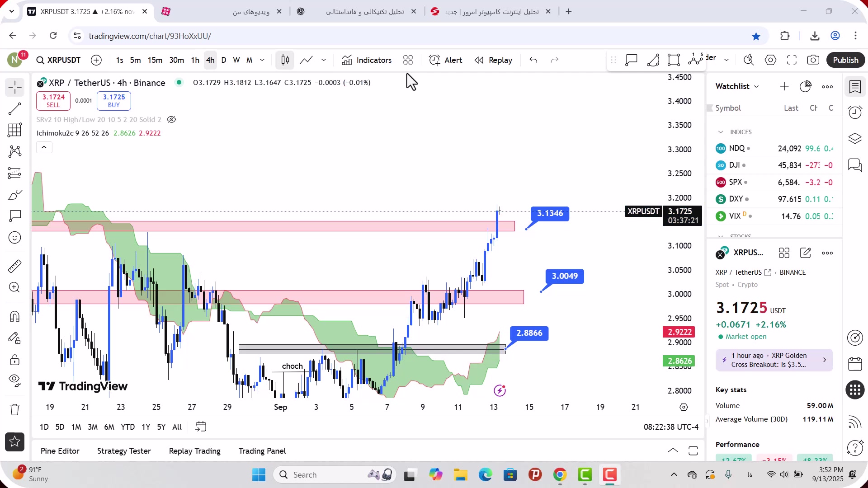Toggle lock all drawings

click(15, 360)
